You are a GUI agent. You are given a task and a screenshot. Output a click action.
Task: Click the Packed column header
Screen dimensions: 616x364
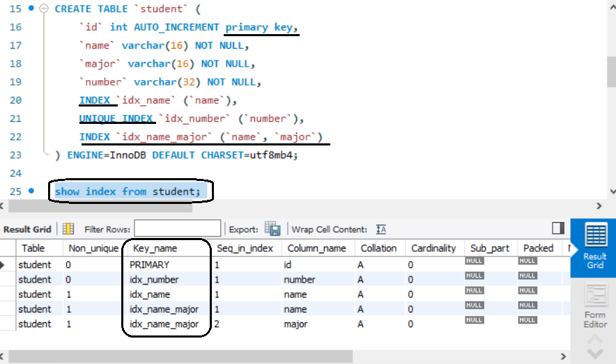[x=538, y=248]
